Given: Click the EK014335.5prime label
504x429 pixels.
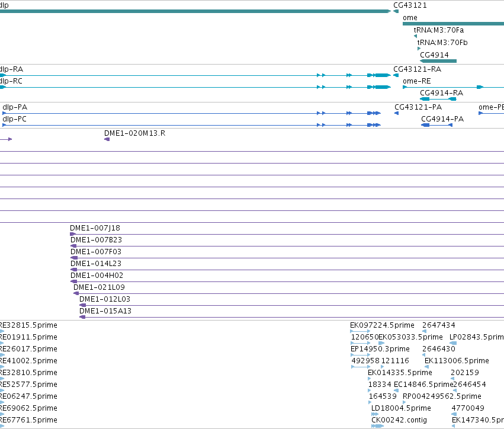Looking at the screenshot, I should pos(400,373).
